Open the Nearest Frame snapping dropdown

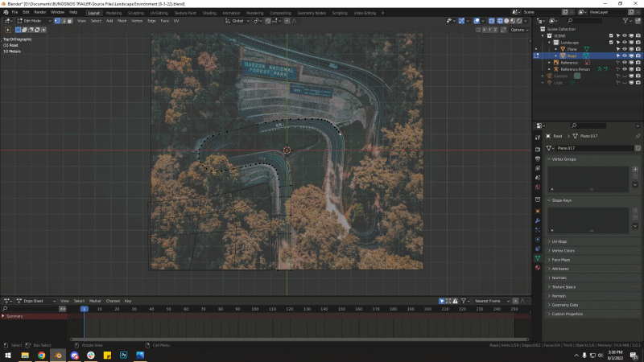click(x=491, y=301)
